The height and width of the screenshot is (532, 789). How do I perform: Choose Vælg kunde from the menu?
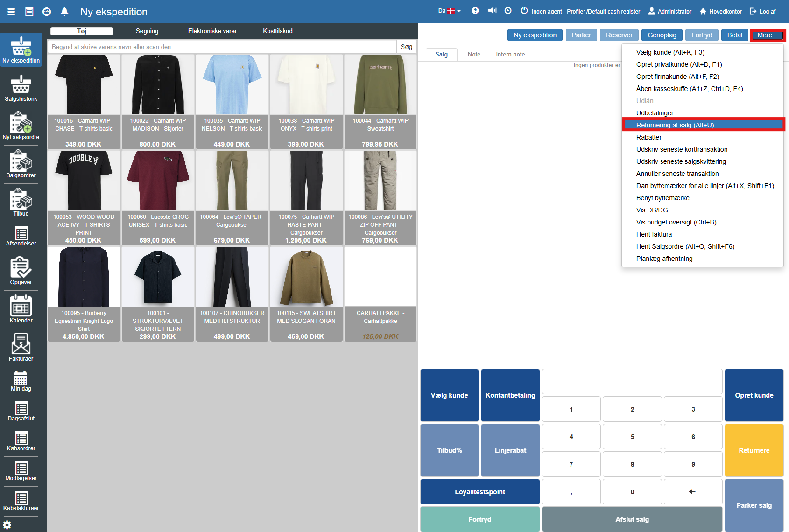(x=703, y=52)
